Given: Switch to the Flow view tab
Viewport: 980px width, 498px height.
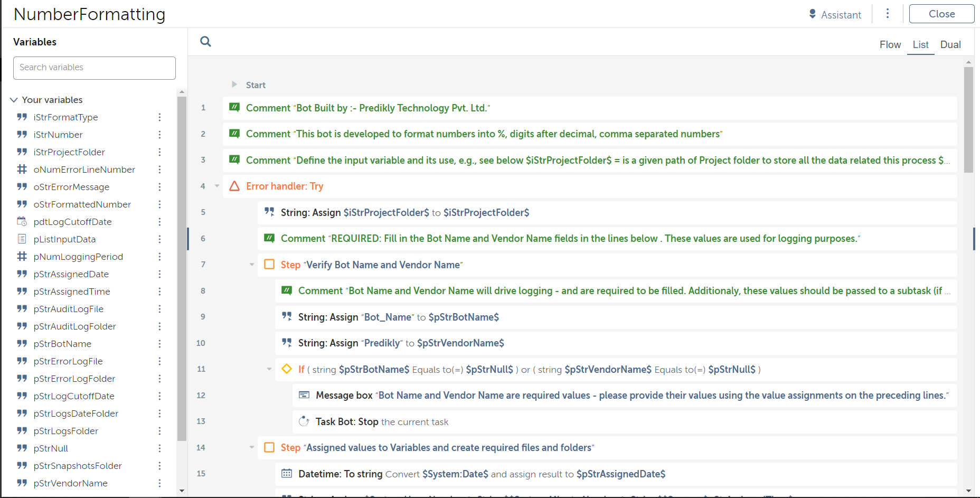Looking at the screenshot, I should (x=890, y=45).
